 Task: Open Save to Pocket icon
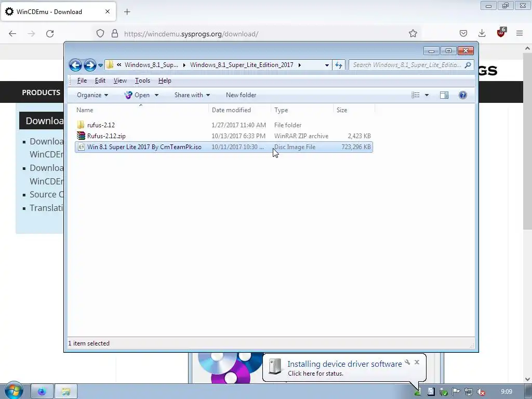click(463, 33)
